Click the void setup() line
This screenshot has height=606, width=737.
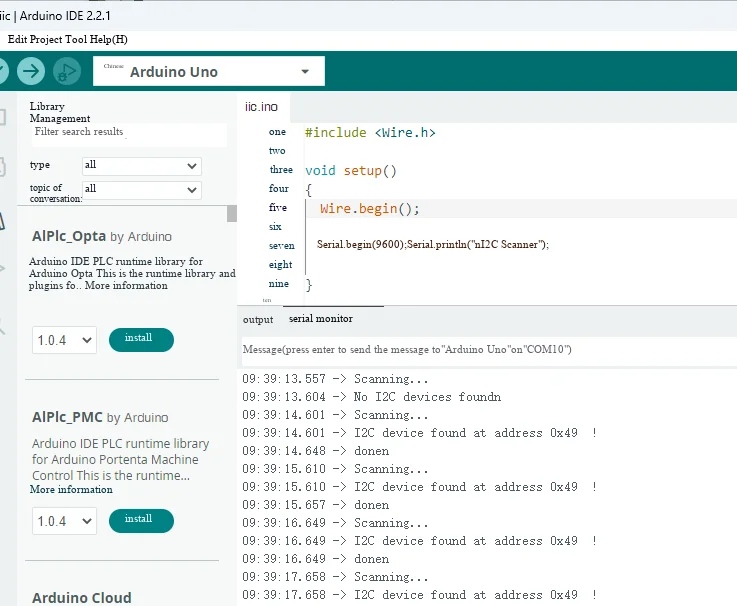tap(351, 170)
